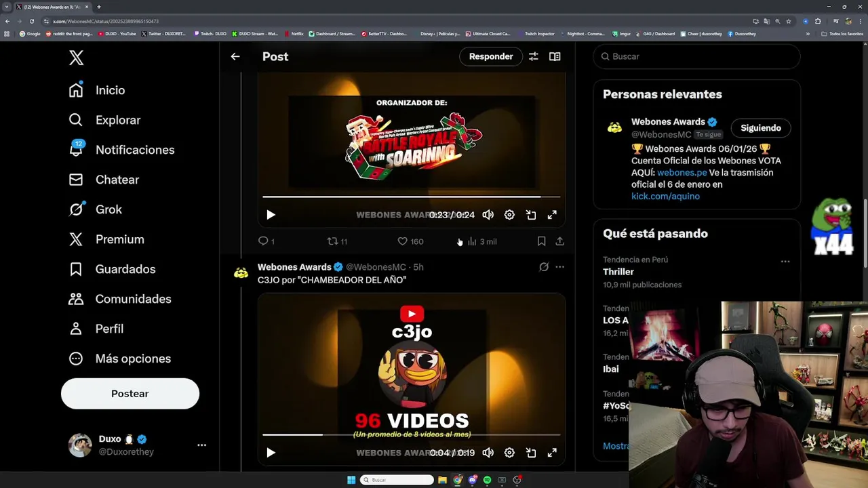This screenshot has height=488, width=868.
Task: Share the Battle Royale post
Action: [559, 241]
